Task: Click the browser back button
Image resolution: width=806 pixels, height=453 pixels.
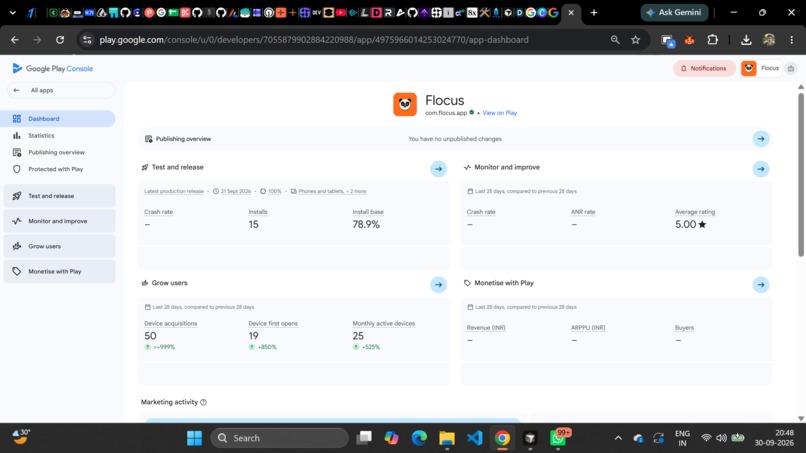Action: pos(14,40)
